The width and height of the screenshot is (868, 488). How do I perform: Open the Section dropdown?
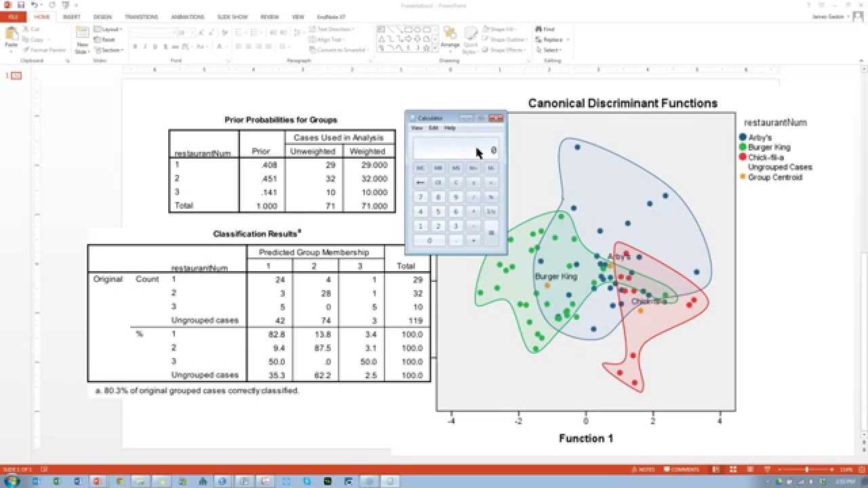pyautogui.click(x=108, y=49)
